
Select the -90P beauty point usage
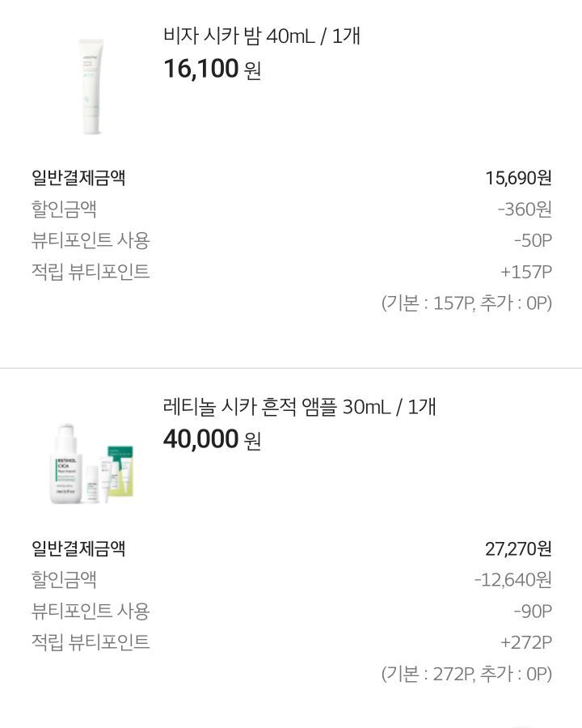532,612
